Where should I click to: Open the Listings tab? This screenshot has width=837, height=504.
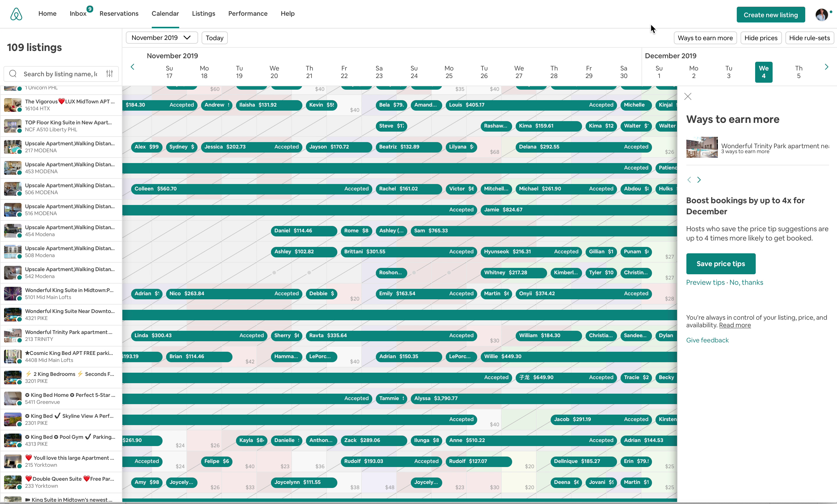point(203,14)
